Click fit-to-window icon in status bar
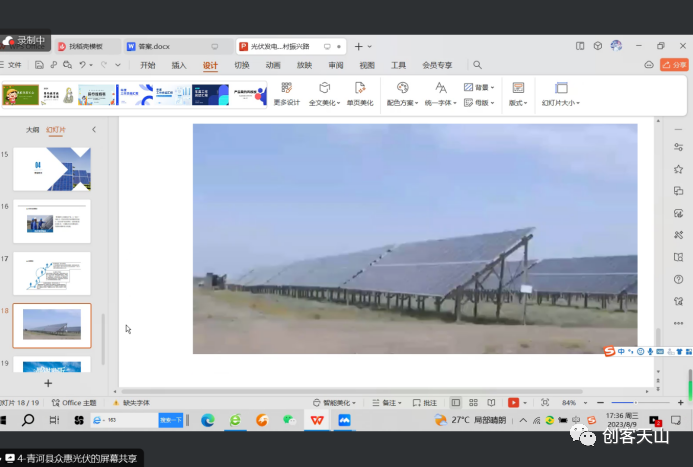This screenshot has height=467, width=693. (x=545, y=402)
